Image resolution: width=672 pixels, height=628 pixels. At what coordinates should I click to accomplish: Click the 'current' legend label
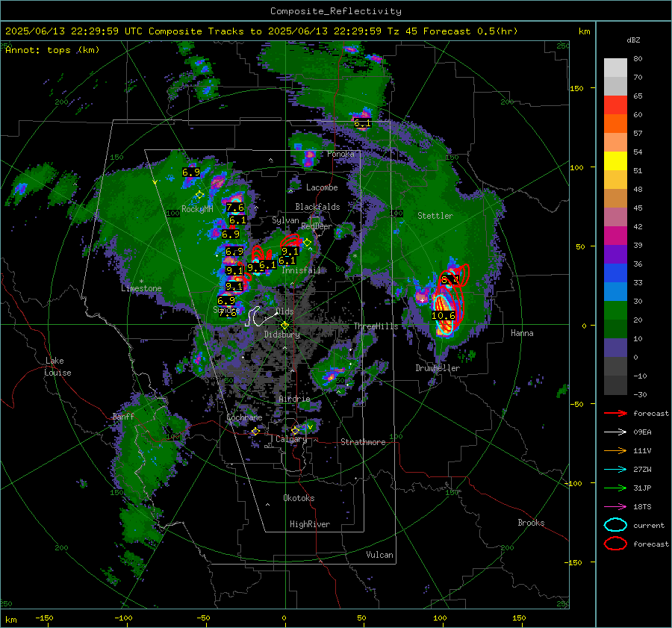[x=649, y=525]
